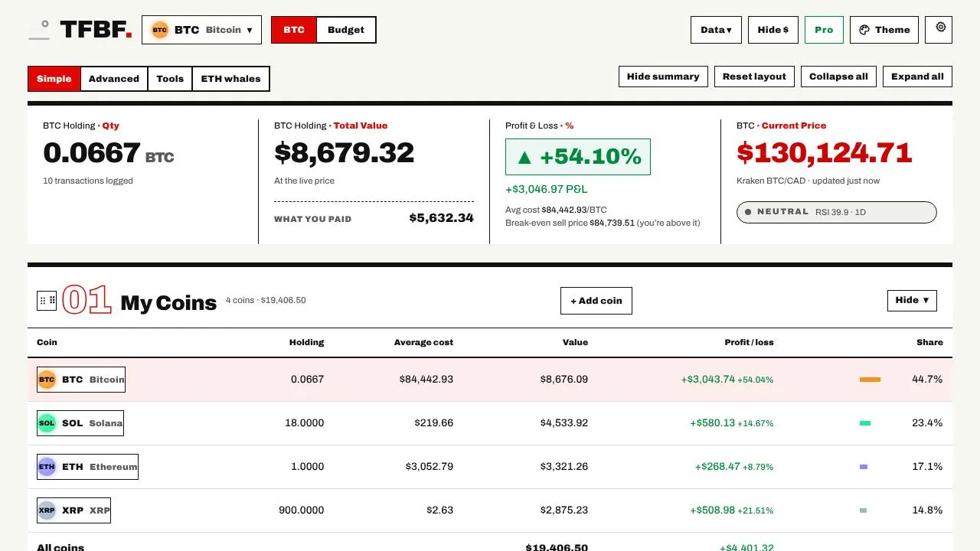This screenshot has height=551, width=980.
Task: Click the small circle icon left of logo
Action: tap(45, 24)
